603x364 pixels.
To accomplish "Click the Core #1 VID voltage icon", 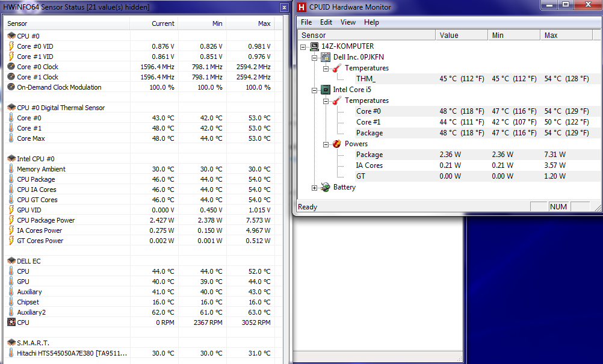I will click(x=11, y=56).
